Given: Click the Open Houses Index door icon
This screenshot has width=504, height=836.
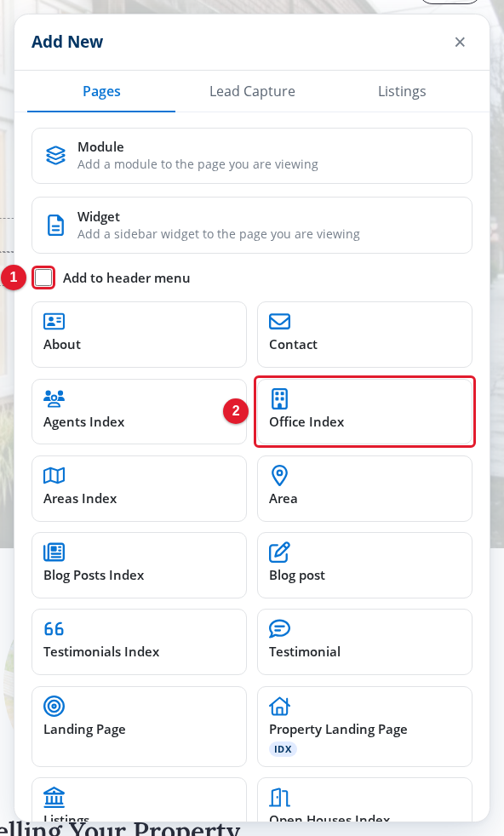Looking at the screenshot, I should 279,797.
